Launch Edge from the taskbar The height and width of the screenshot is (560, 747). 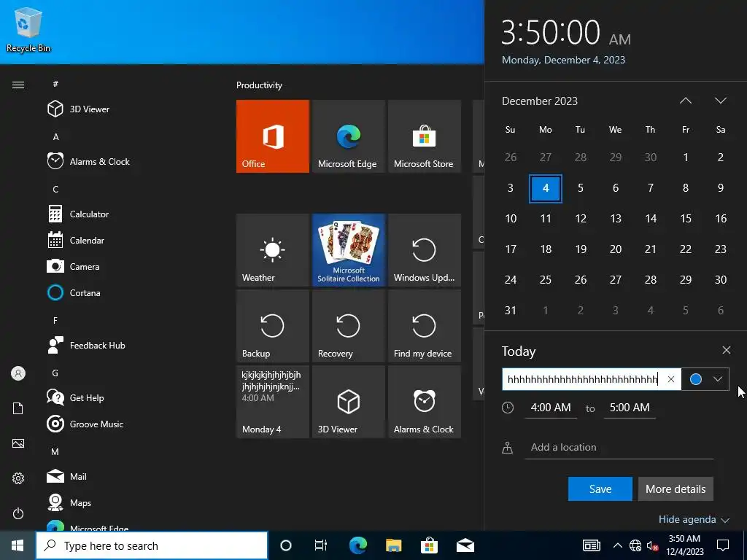pyautogui.click(x=358, y=545)
